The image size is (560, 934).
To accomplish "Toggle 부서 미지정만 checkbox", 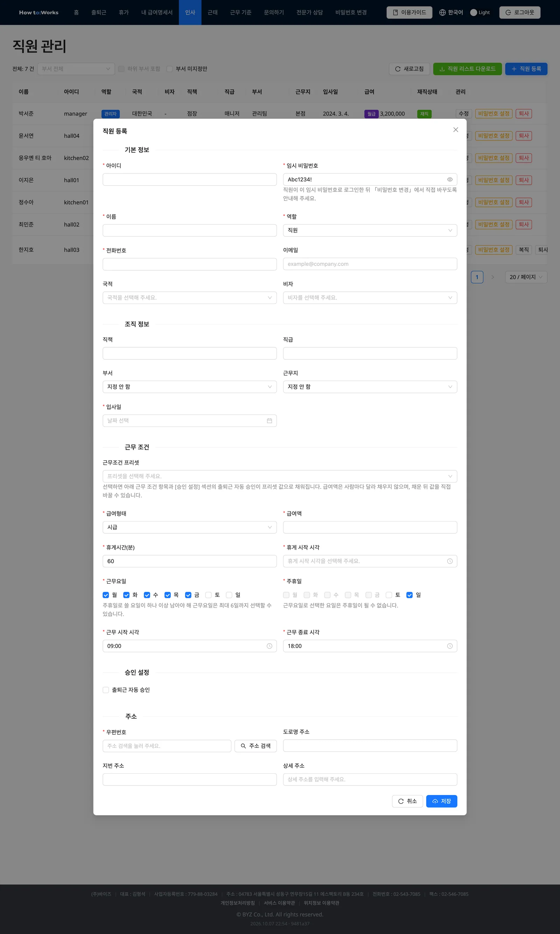I will [x=169, y=69].
